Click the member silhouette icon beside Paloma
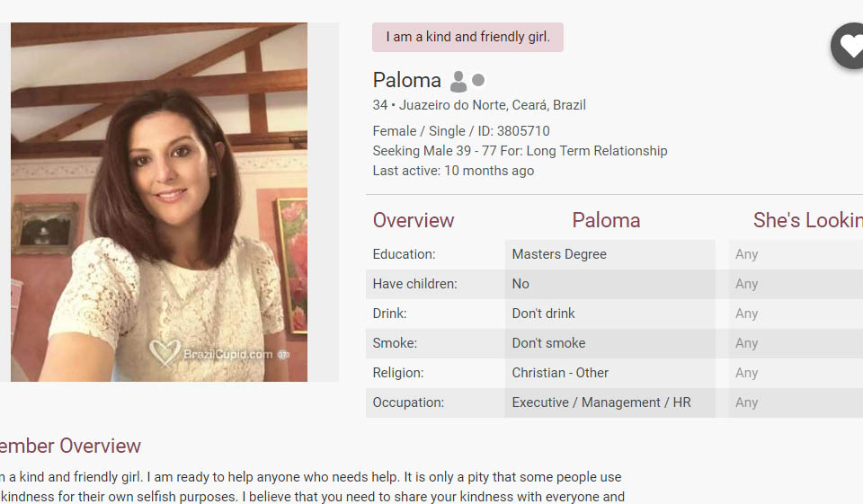This screenshot has height=504, width=863. [x=458, y=81]
